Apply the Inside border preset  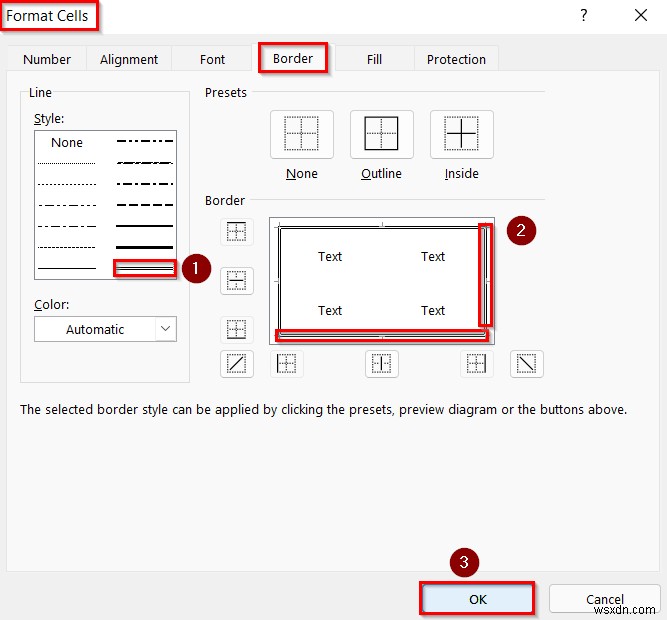coord(462,134)
